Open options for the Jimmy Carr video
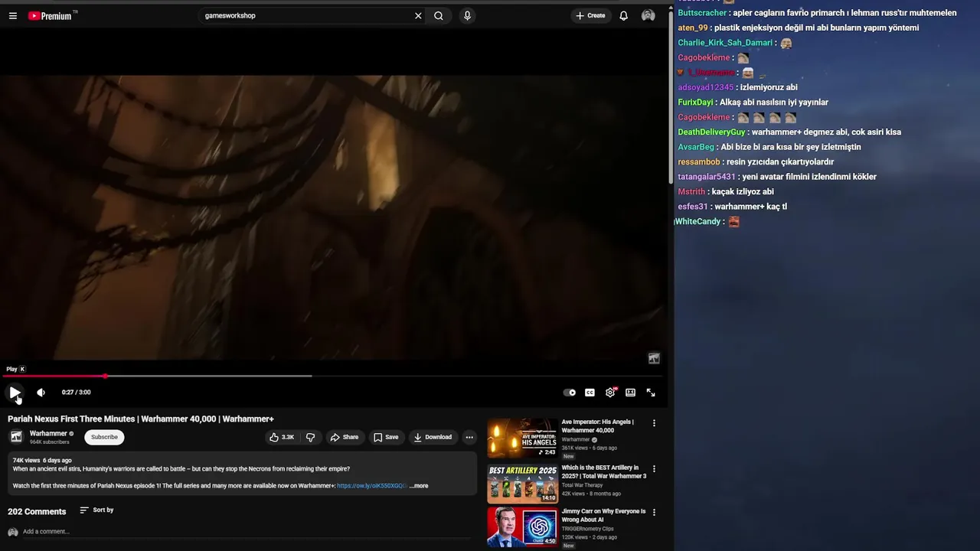The width and height of the screenshot is (980, 551). pyautogui.click(x=654, y=512)
